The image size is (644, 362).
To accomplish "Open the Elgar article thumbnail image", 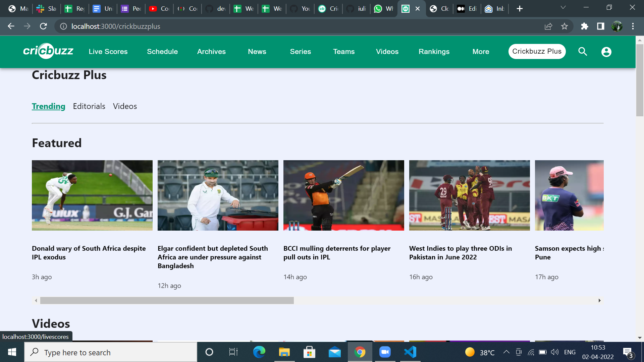I will (x=218, y=195).
